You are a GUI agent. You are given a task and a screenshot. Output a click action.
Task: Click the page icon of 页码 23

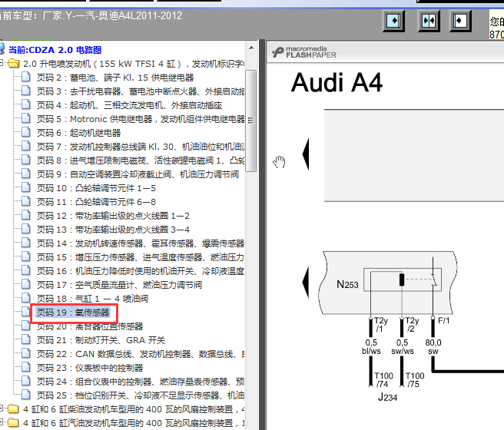(x=25, y=367)
